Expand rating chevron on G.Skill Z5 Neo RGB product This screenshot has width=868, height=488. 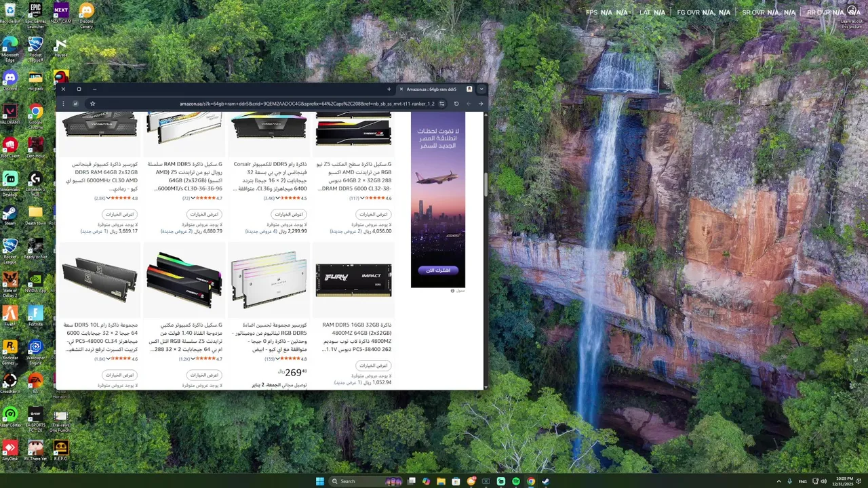pyautogui.click(x=363, y=198)
